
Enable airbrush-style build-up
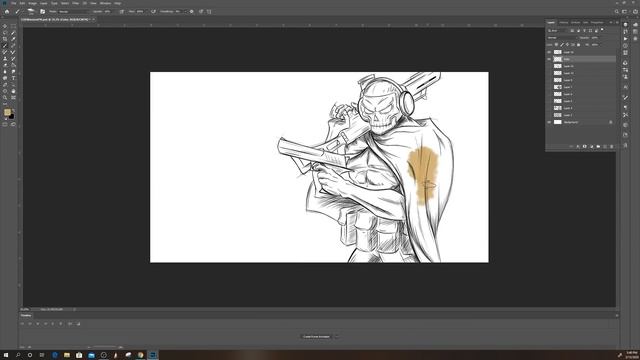pyautogui.click(x=153, y=11)
